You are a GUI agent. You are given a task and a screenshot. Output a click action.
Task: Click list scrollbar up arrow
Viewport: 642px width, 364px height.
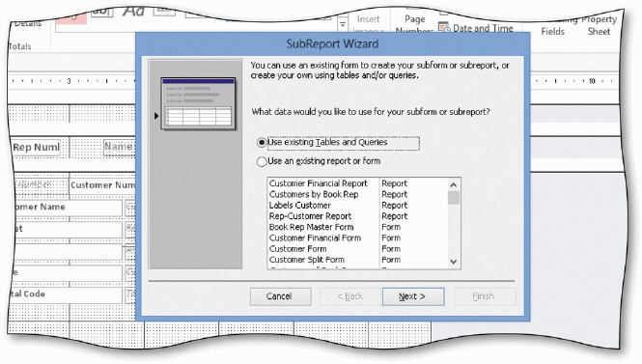(453, 185)
